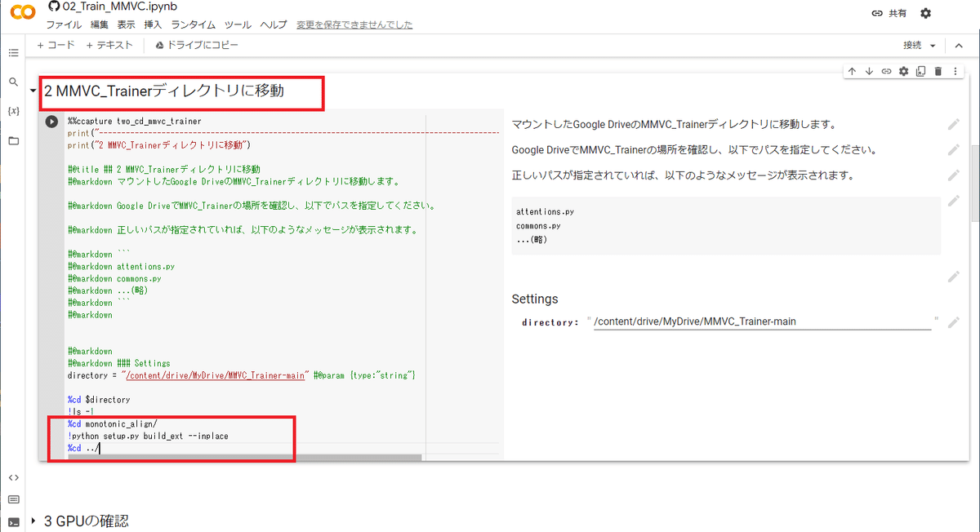
Task: Open the 接続 dropdown arrow
Action: tap(933, 46)
